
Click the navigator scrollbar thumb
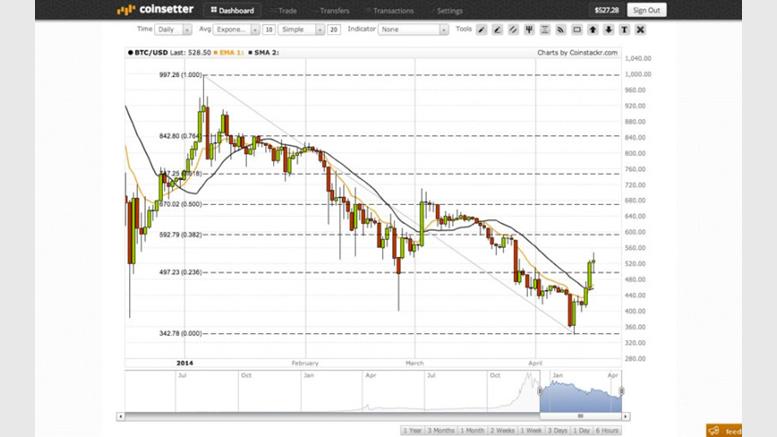click(x=581, y=417)
